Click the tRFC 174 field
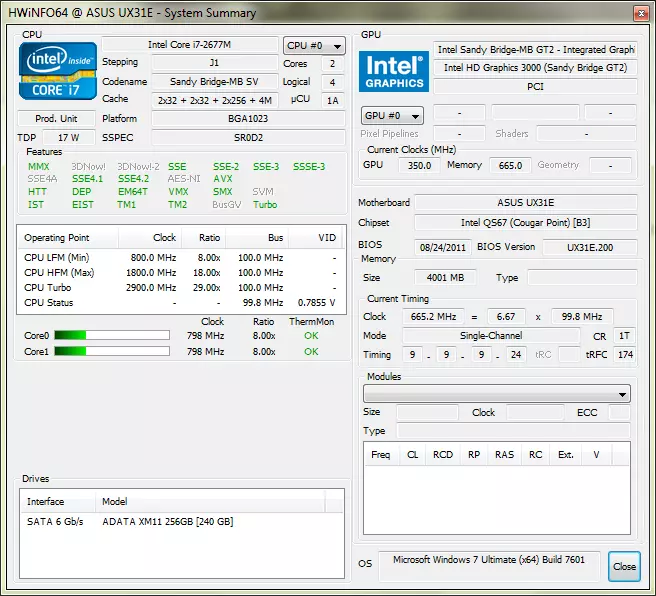 coord(625,355)
